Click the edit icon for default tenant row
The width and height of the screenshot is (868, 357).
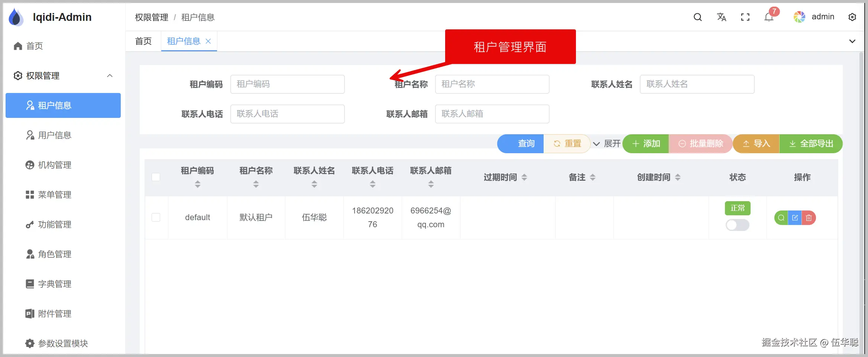(795, 218)
